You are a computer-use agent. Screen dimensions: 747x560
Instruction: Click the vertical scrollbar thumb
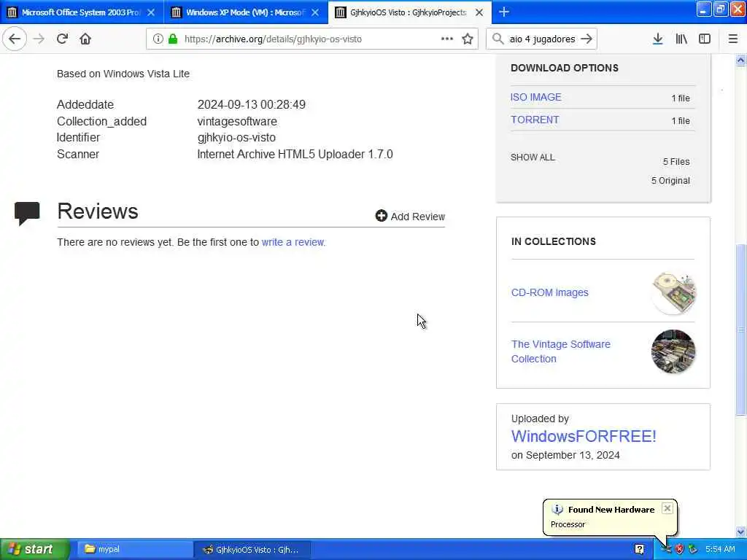point(740,330)
